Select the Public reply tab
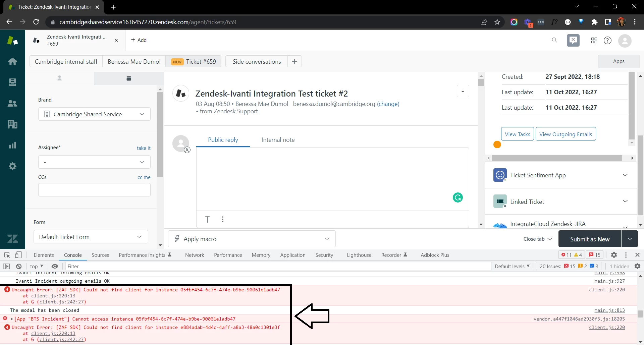This screenshot has height=345, width=644. [x=223, y=140]
